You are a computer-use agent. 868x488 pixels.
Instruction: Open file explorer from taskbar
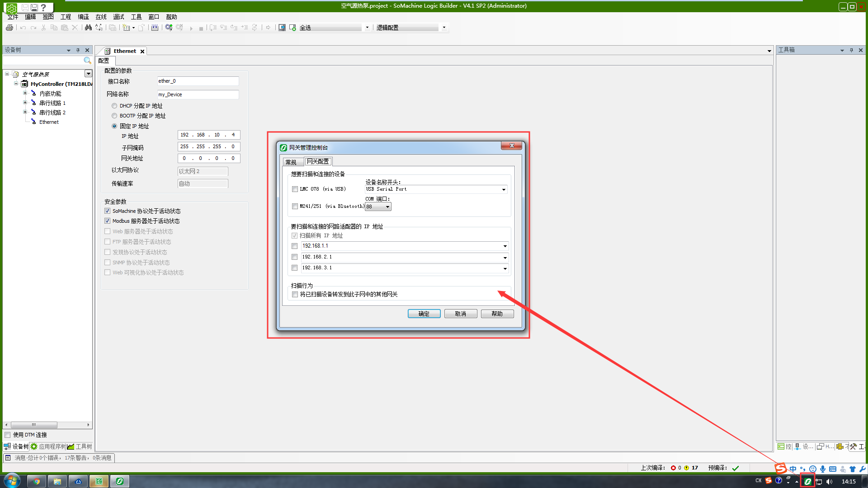tap(57, 481)
